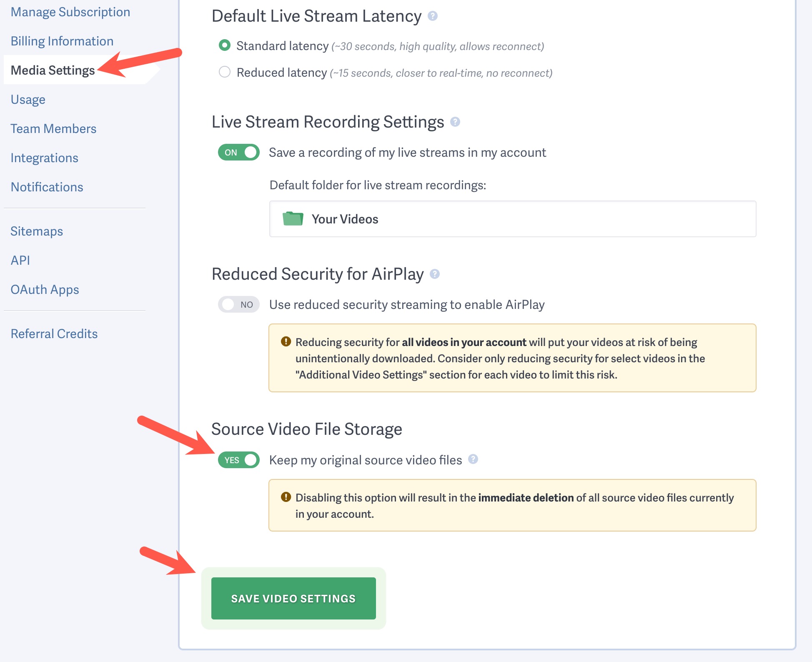Screen dimensions: 812x662
Task: Navigate to Team Members
Action: [x=53, y=129]
